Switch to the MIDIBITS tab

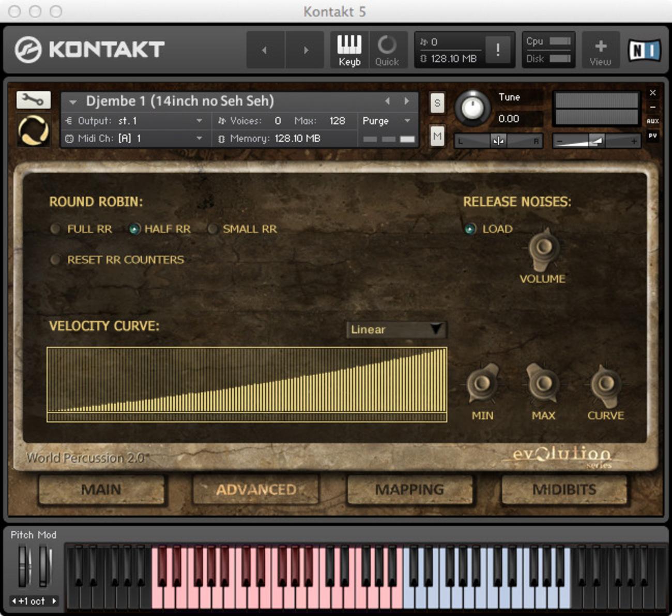[563, 489]
